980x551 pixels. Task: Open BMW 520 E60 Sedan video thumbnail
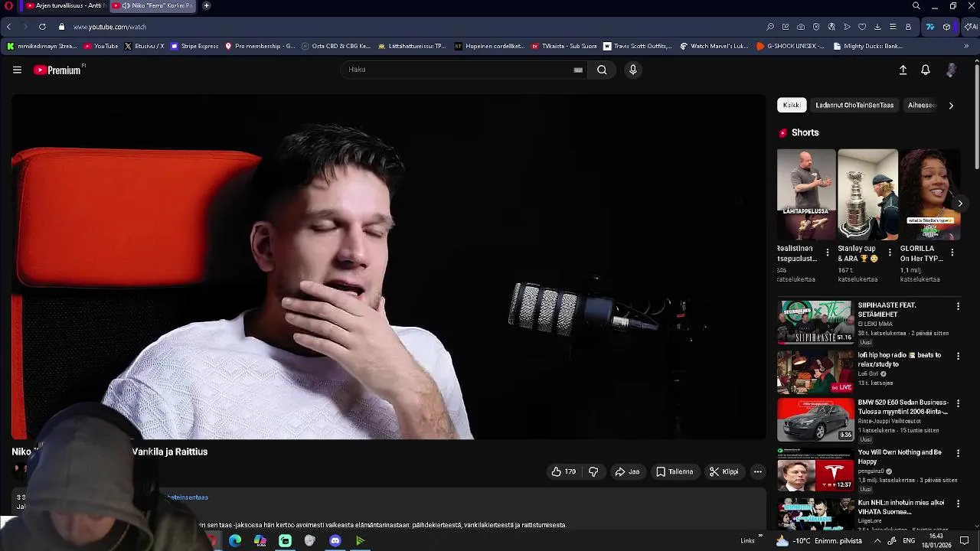point(815,419)
